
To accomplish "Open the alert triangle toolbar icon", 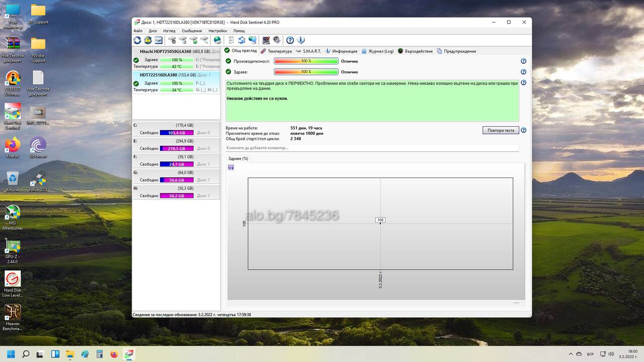I will tap(148, 40).
